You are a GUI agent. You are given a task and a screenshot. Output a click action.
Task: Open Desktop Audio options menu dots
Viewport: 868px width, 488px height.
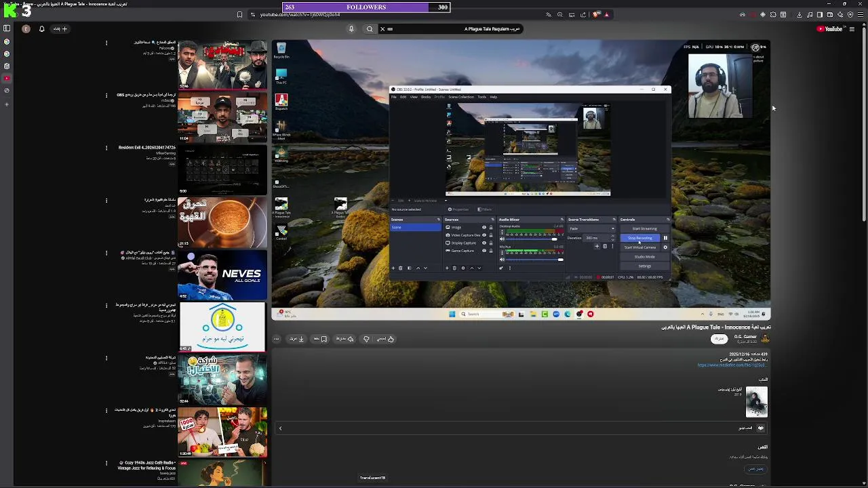(502, 232)
